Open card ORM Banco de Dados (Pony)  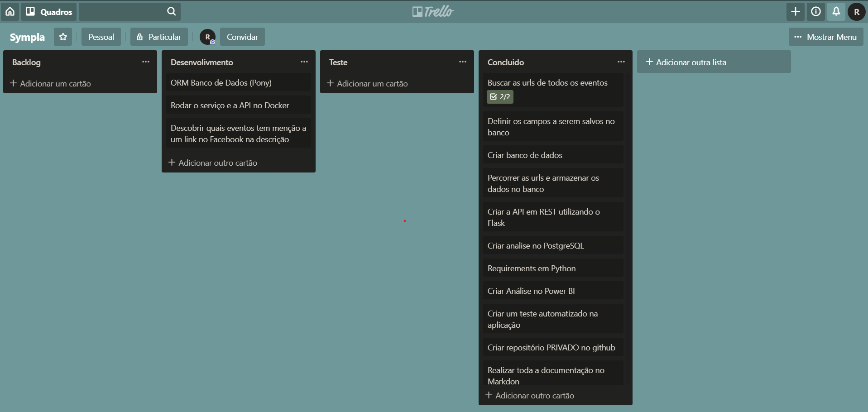click(239, 83)
